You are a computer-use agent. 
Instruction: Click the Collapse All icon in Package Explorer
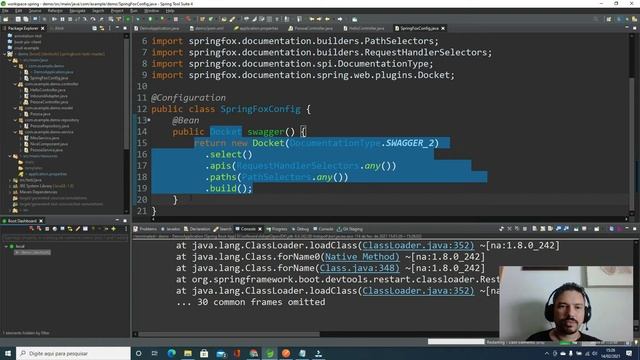click(94, 28)
